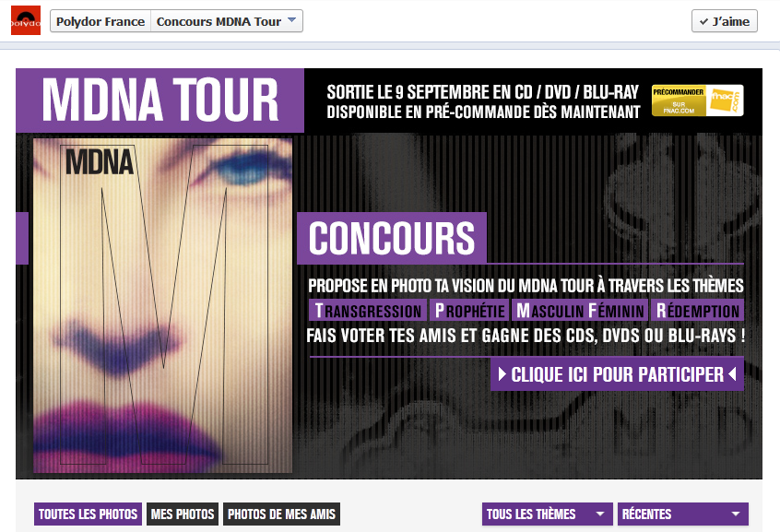Select the Transgression theme tag
The height and width of the screenshot is (532, 780).
368,311
